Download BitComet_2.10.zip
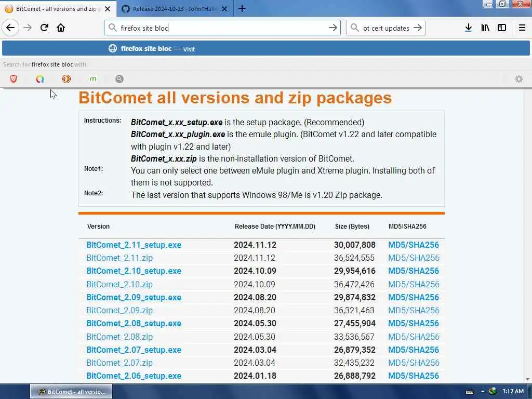Image resolution: width=532 pixels, height=399 pixels. [x=119, y=284]
